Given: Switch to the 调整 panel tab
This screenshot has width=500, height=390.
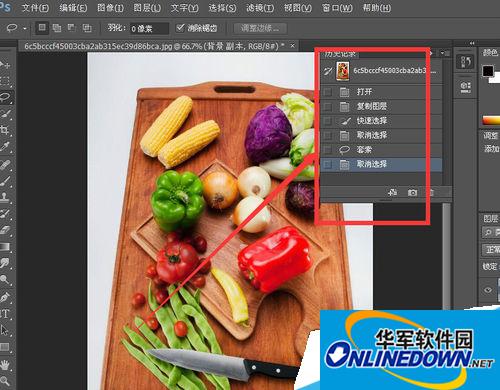Looking at the screenshot, I should [x=491, y=135].
